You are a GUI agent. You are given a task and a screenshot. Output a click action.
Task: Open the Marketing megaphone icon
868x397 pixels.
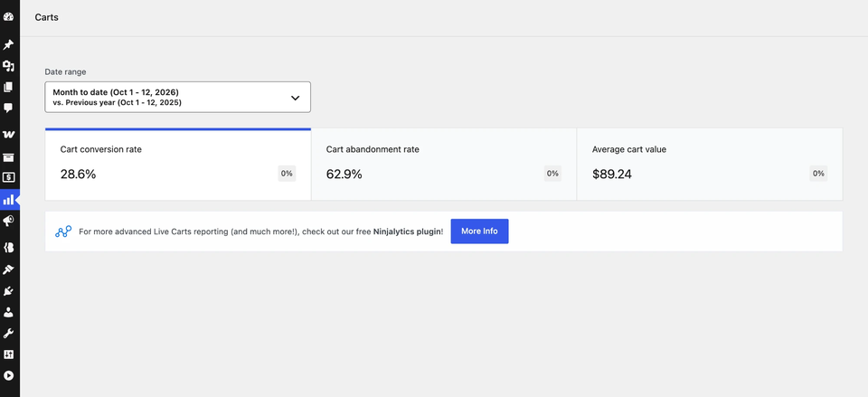point(8,221)
